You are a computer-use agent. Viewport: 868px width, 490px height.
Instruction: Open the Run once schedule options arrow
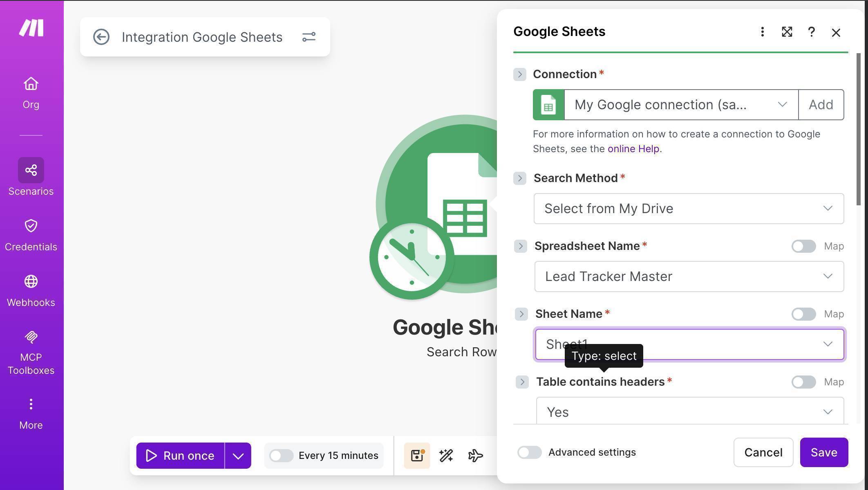tap(238, 455)
